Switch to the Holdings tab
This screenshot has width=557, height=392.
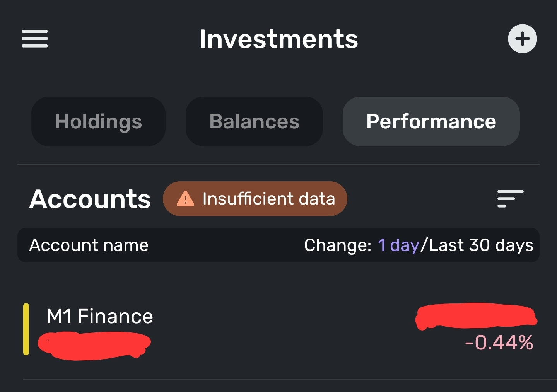point(98,121)
